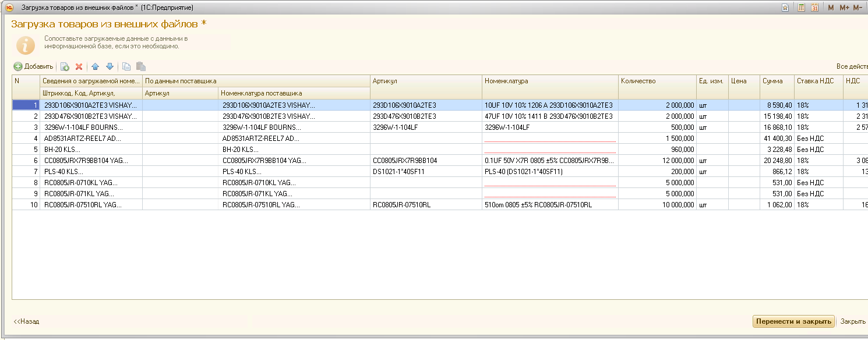Add to favorites with the star icon
The image size is (868, 340).
pyautogui.click(x=786, y=8)
